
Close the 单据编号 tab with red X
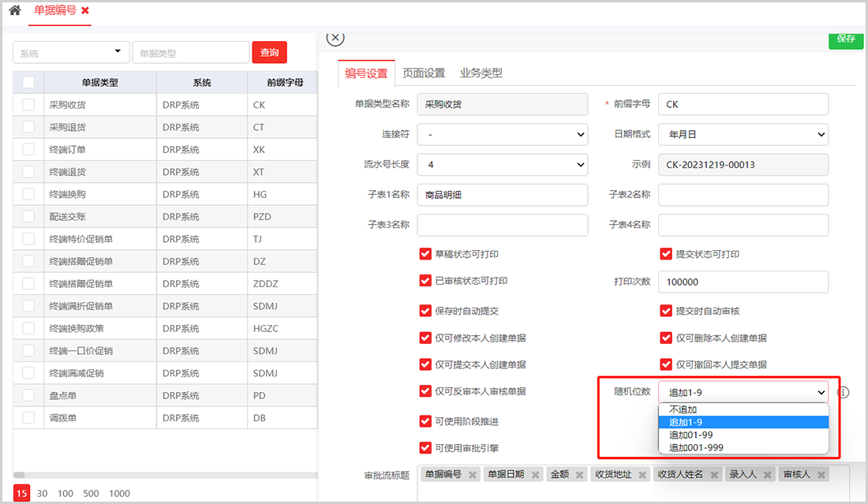tap(85, 11)
